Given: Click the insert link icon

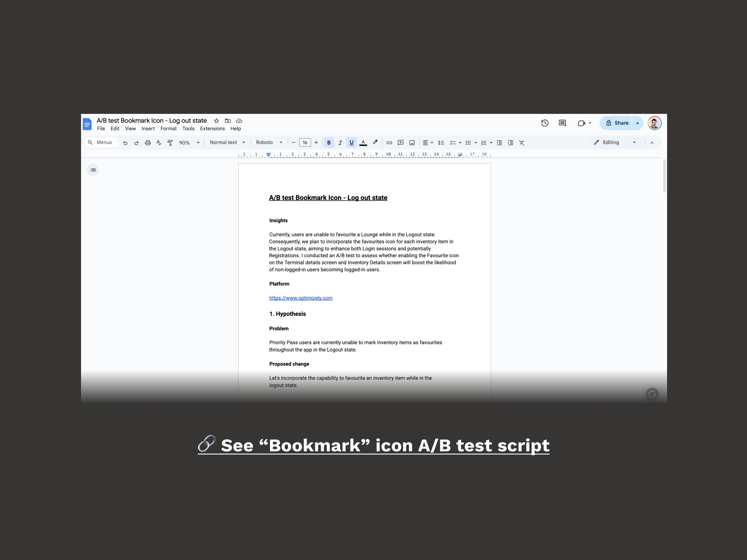Looking at the screenshot, I should tap(389, 143).
